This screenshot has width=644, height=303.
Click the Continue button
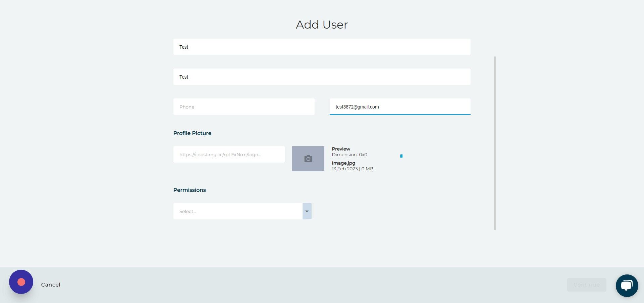click(587, 285)
